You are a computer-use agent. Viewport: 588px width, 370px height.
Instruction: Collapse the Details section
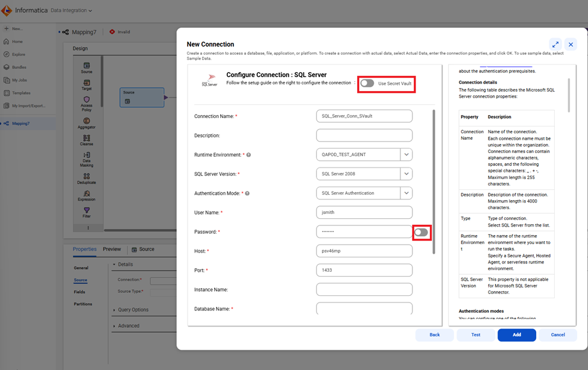114,265
